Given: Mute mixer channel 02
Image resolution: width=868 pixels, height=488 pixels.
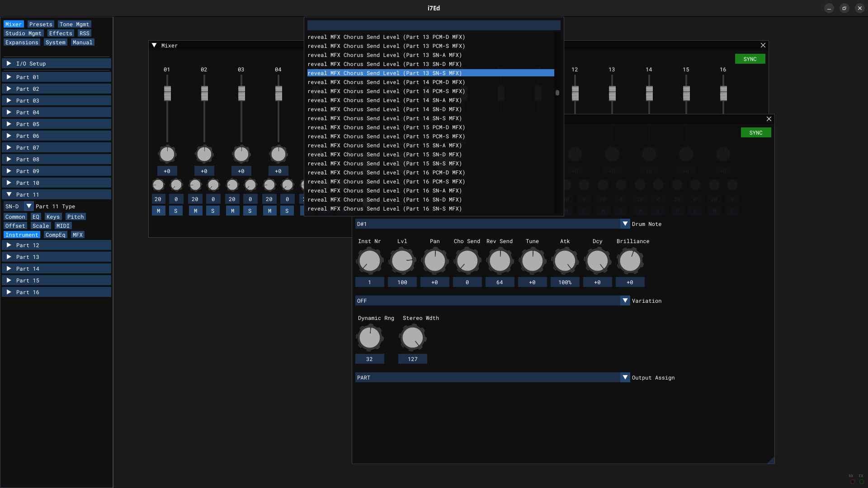Looking at the screenshot, I should [x=195, y=211].
